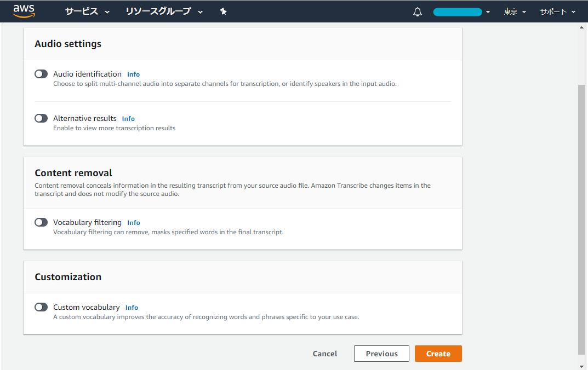Go back with the Previous button
The height and width of the screenshot is (370, 588).
click(382, 354)
